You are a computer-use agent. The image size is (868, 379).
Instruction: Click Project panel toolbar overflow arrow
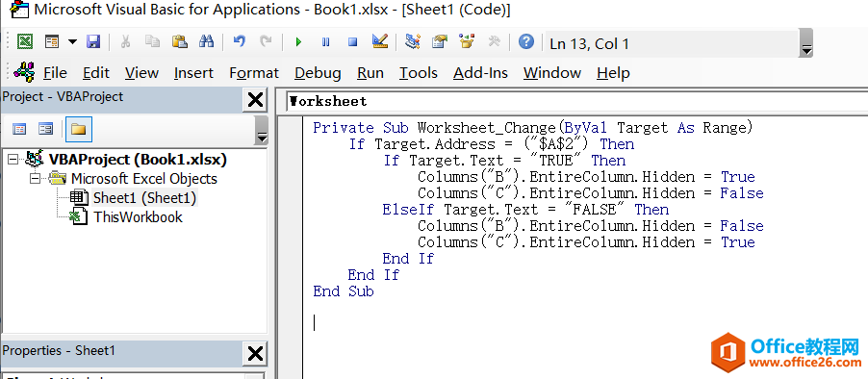point(262,131)
